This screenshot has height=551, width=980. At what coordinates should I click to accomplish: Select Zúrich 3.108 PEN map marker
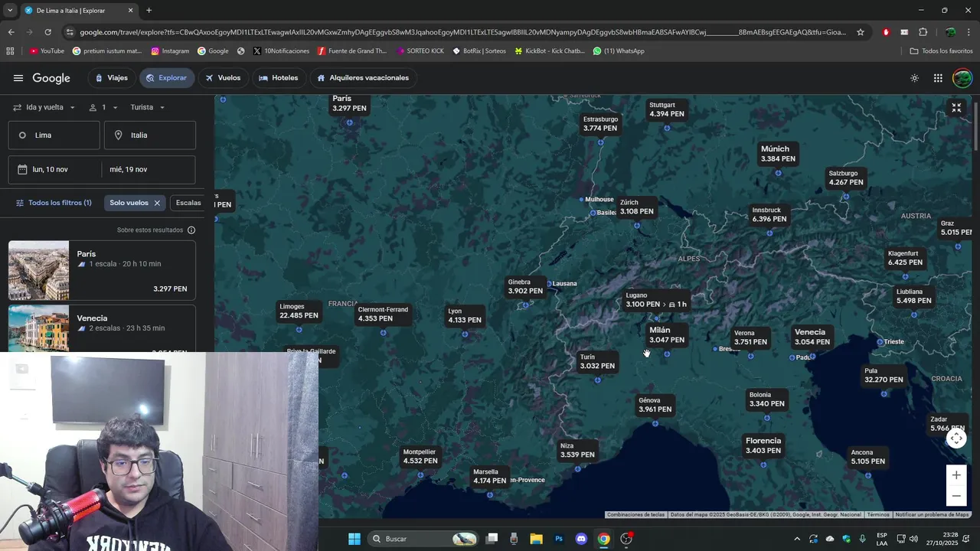[x=637, y=207]
